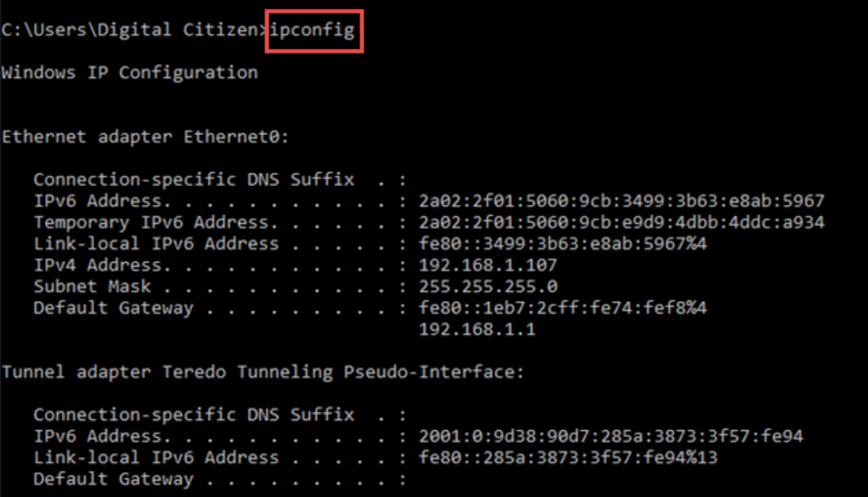
Task: Click the Teredo link-local address ending in fe94%13
Action: [568, 458]
